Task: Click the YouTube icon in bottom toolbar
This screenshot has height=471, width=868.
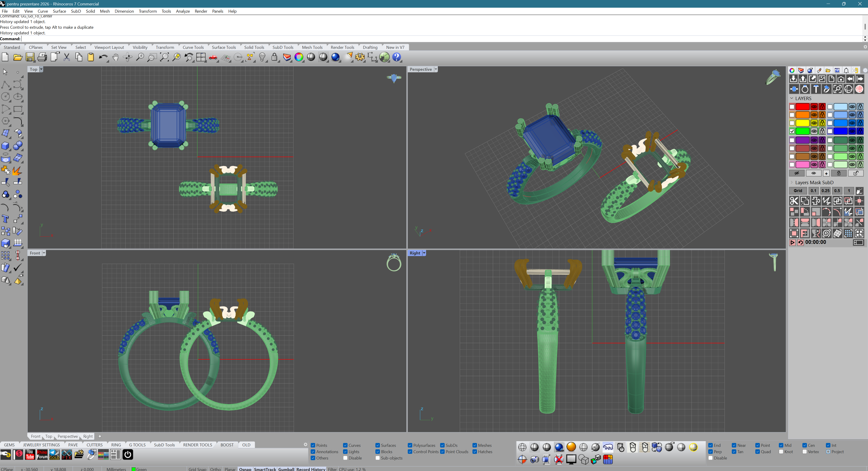Action: click(30, 455)
